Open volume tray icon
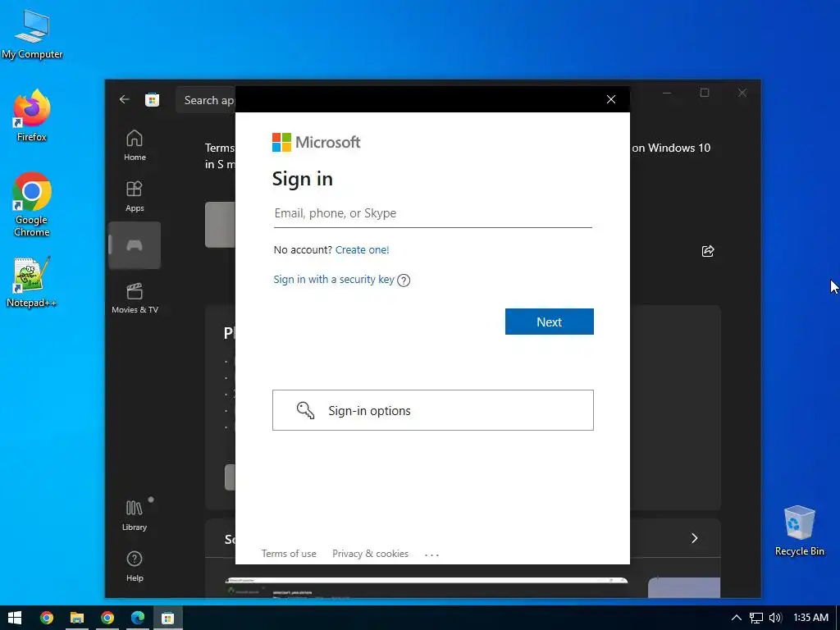 click(775, 619)
